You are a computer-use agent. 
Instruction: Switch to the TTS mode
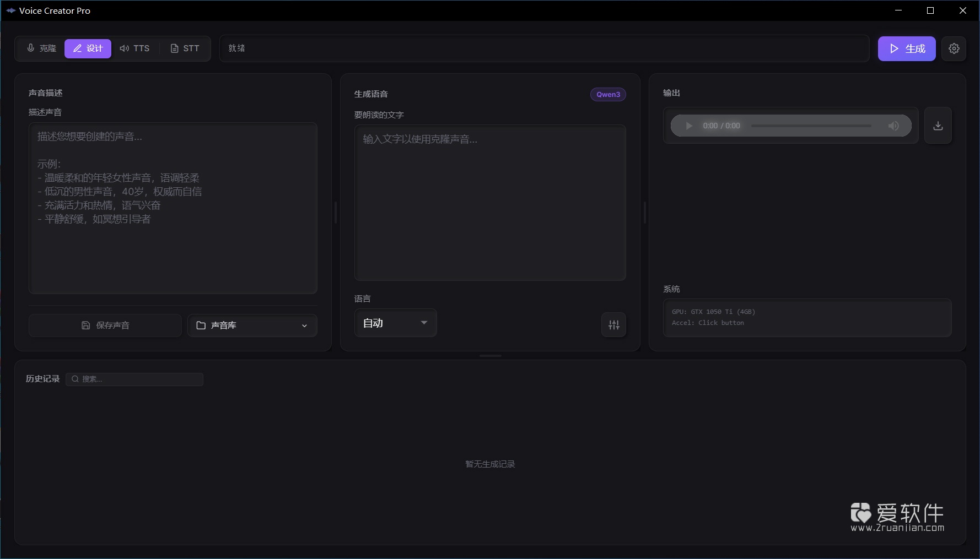pyautogui.click(x=134, y=48)
